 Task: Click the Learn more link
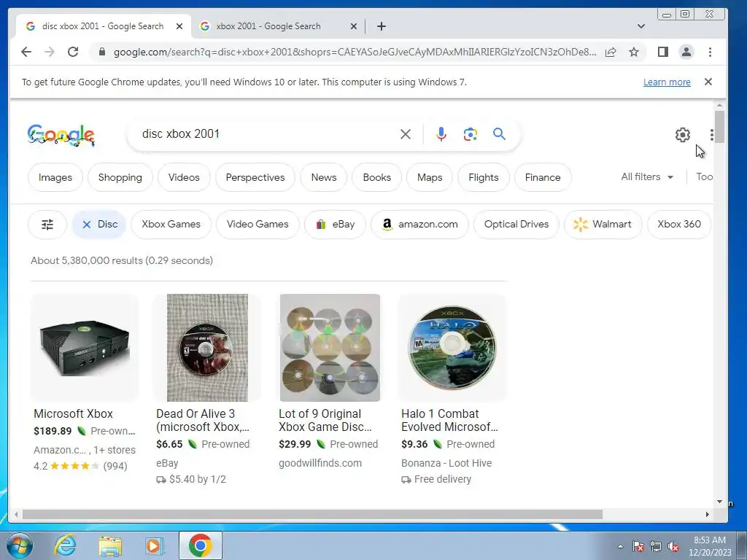click(x=667, y=82)
